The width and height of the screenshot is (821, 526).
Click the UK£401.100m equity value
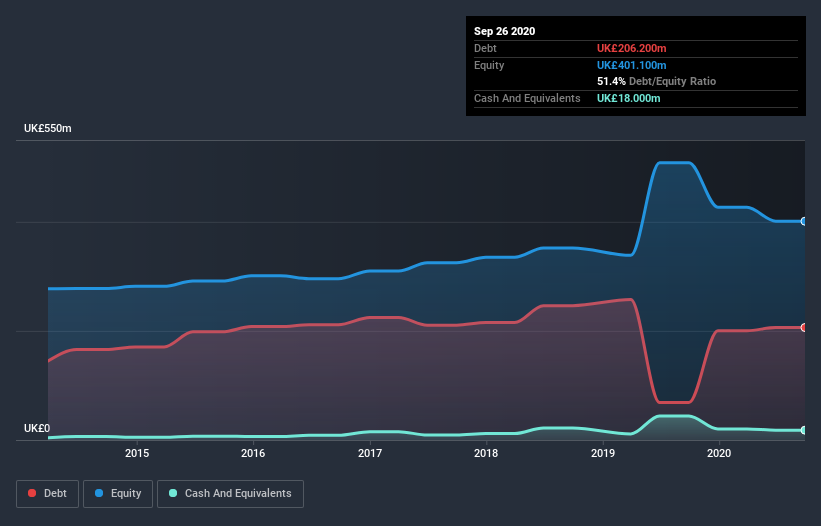point(631,65)
